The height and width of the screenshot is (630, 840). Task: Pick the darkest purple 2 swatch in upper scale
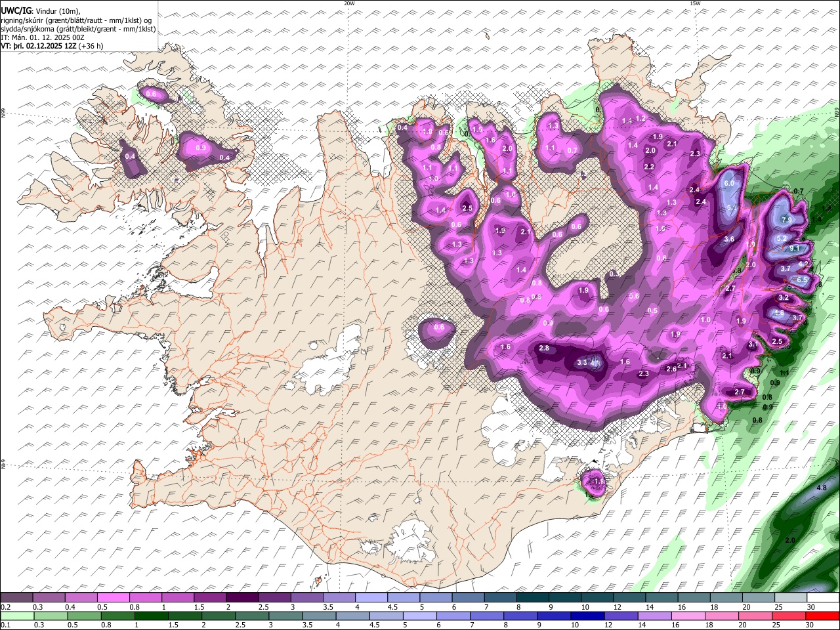tap(242, 598)
